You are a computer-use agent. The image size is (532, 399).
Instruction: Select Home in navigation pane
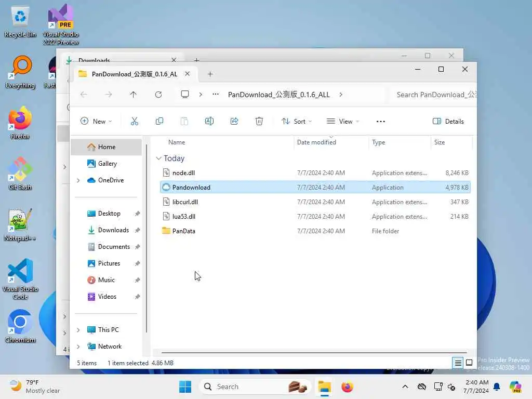coord(106,147)
